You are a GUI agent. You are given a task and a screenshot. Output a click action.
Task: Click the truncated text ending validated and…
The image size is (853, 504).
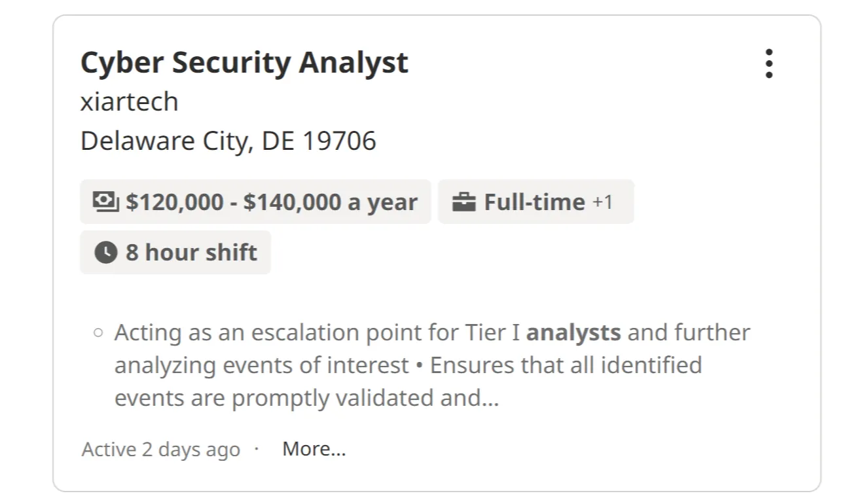(306, 398)
